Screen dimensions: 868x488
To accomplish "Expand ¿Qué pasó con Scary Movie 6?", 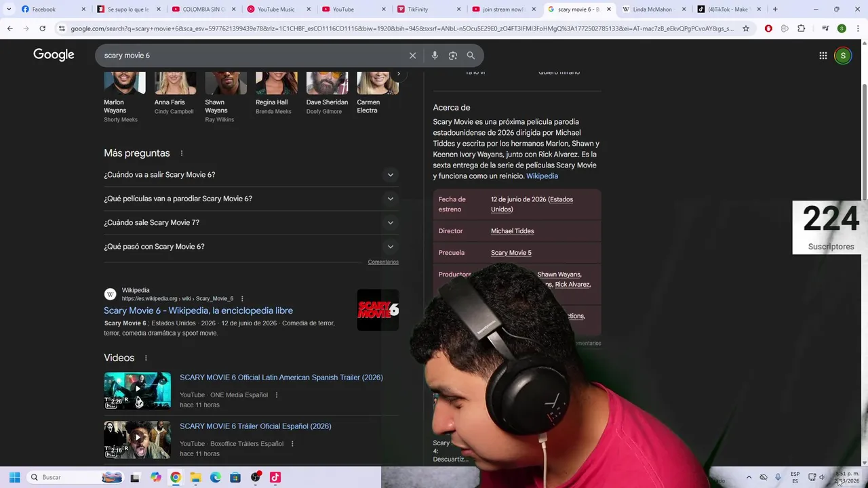I will tap(251, 247).
